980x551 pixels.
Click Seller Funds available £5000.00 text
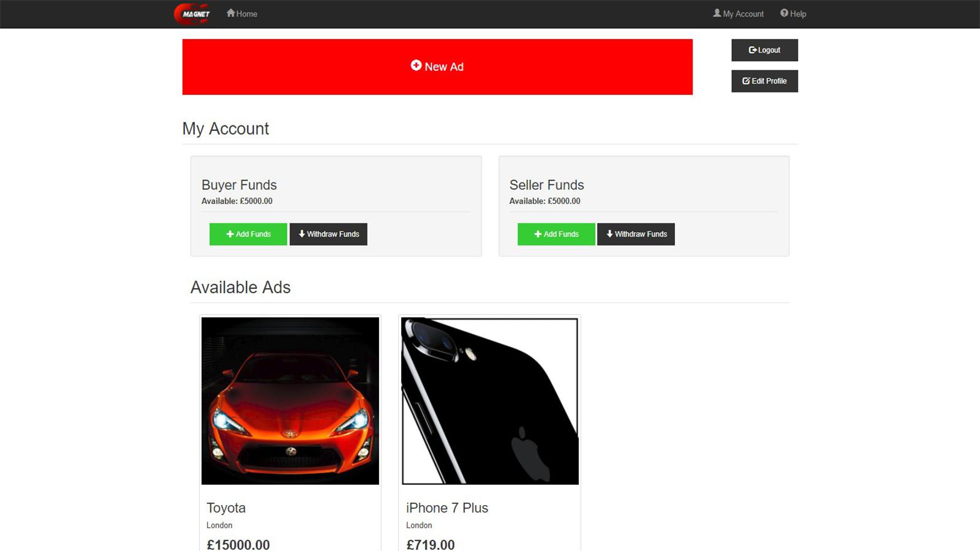(545, 201)
